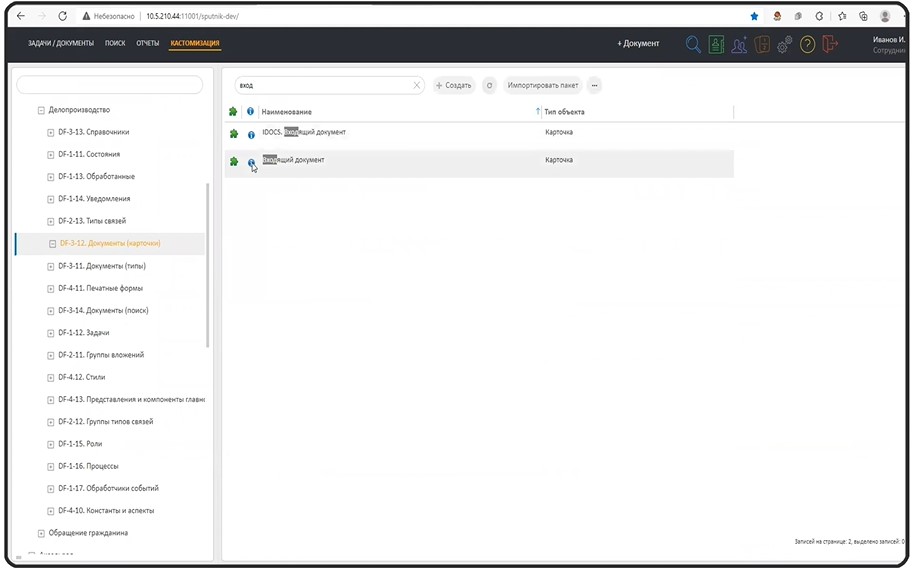
Task: Open the green address book icon
Action: [x=716, y=44]
